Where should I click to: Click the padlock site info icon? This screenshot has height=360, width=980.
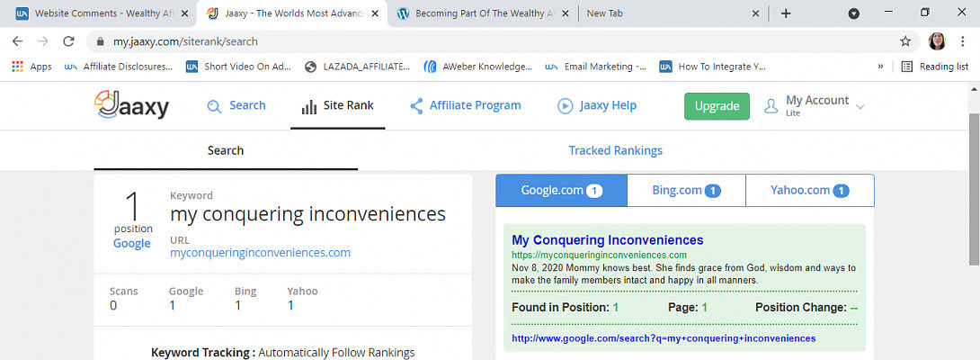(x=100, y=42)
